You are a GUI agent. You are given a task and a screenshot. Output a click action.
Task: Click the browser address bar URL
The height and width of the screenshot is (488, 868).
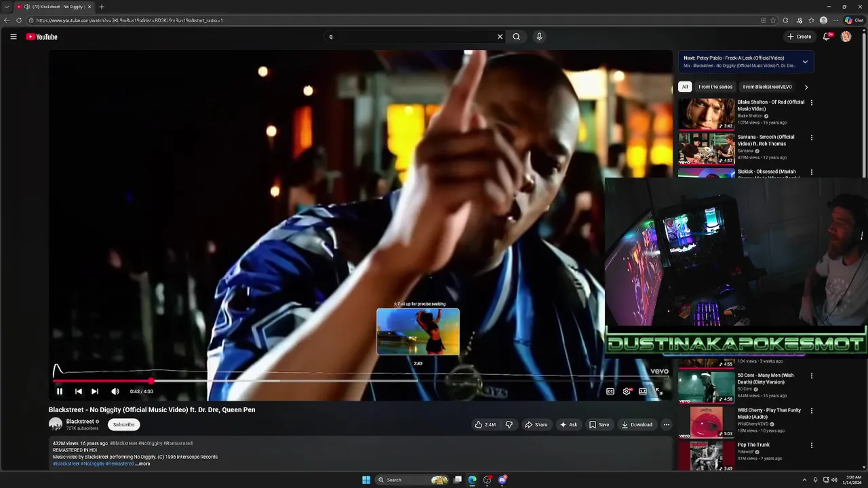pos(130,20)
